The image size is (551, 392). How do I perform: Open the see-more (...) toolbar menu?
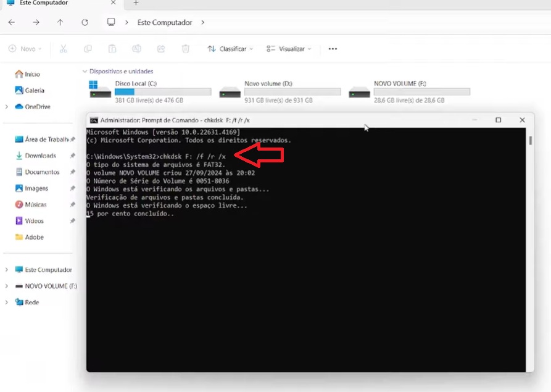332,48
